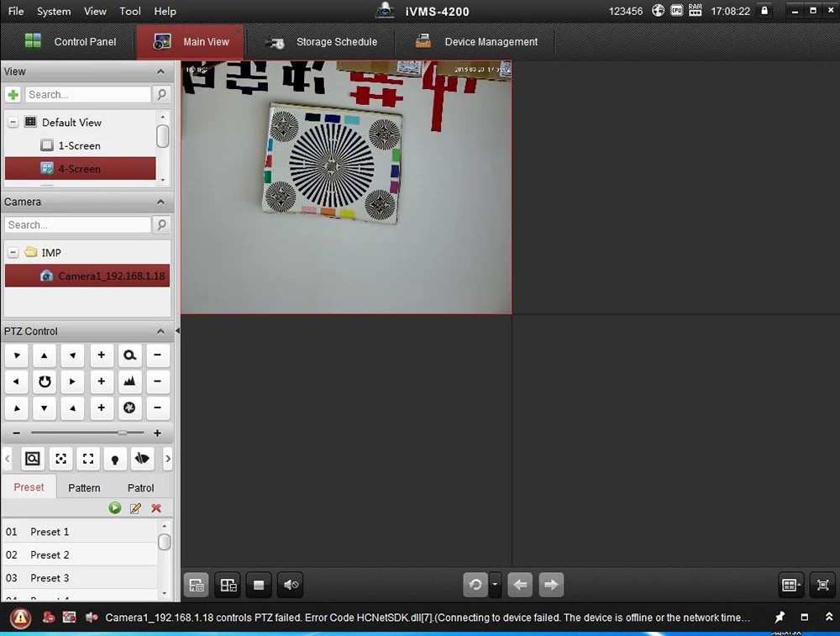Zoom in using magnifier row plus
The width and height of the screenshot is (840, 636).
102,355
